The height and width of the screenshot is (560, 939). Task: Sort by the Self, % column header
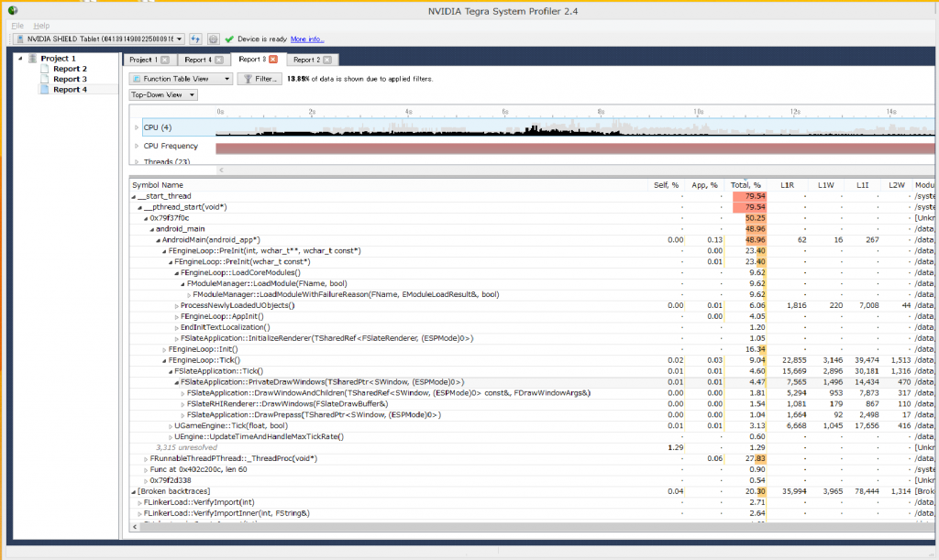coord(666,185)
